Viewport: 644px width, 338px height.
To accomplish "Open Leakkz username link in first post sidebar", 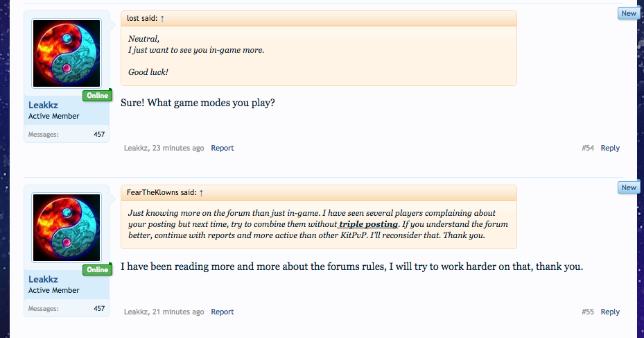I will coord(43,105).
